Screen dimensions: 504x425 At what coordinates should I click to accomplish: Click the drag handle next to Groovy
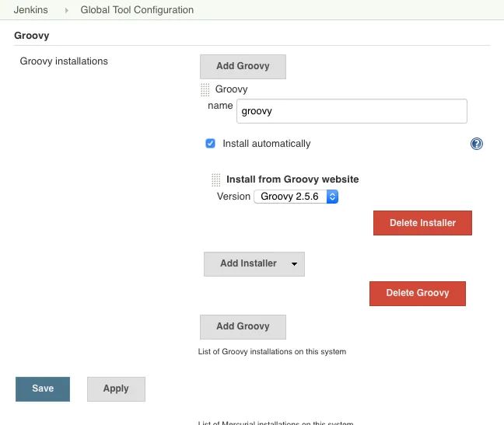pyautogui.click(x=205, y=89)
